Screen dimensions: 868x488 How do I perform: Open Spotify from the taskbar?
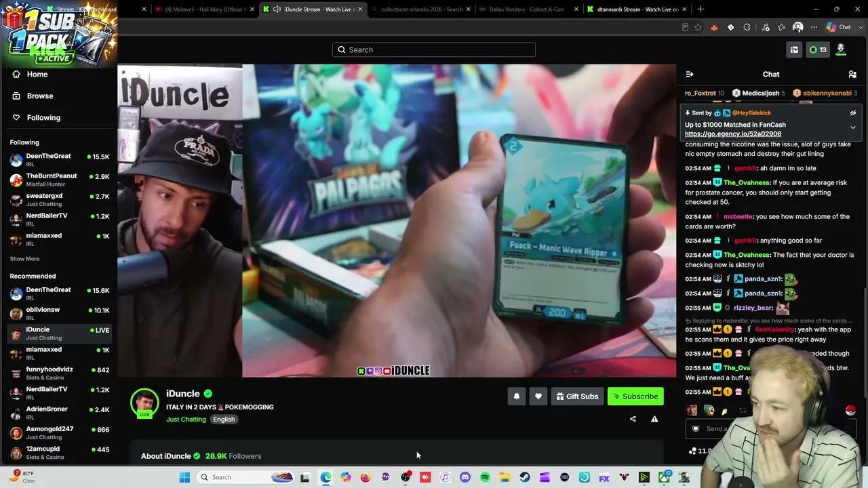(x=485, y=477)
